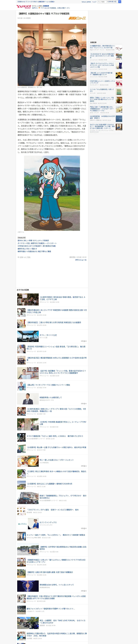Open recommended article 初の公立こども園開園へ

tap(49, 484)
